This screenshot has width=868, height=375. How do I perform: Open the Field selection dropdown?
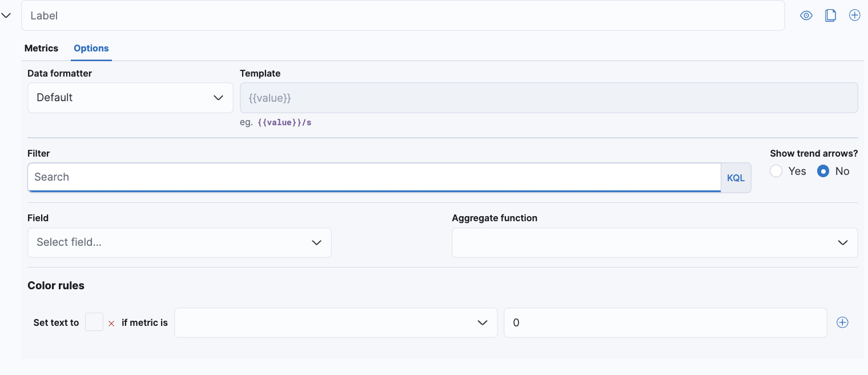(179, 242)
